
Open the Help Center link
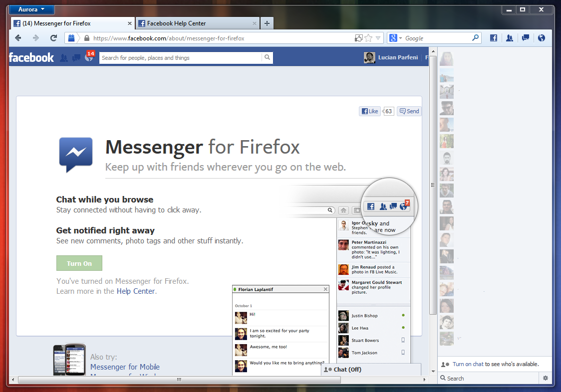point(135,291)
